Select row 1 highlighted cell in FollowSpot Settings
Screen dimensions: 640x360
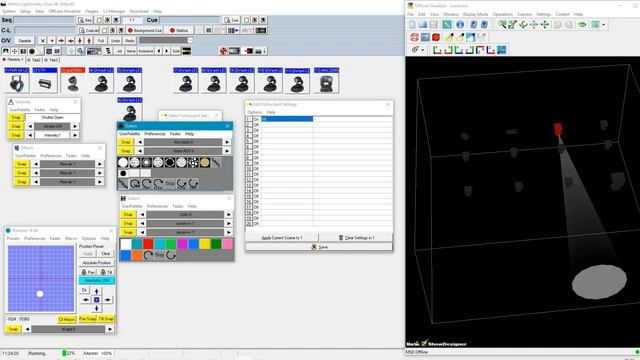click(x=287, y=119)
